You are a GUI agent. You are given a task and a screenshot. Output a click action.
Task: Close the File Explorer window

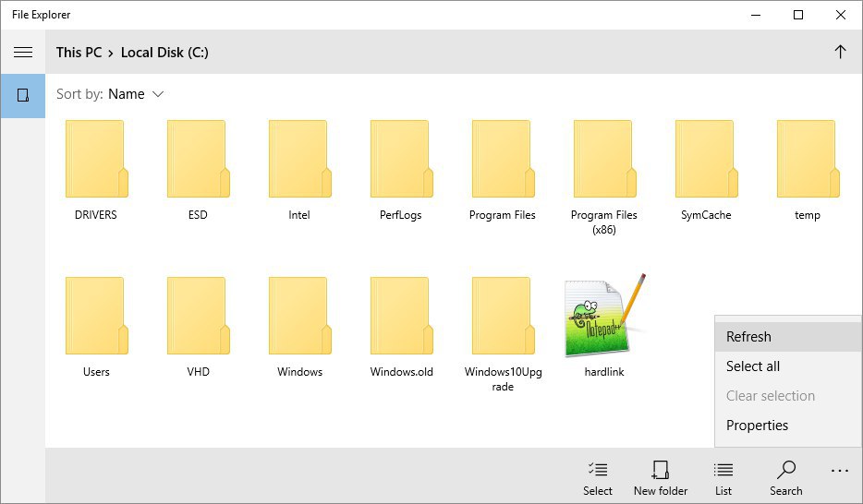pos(841,15)
